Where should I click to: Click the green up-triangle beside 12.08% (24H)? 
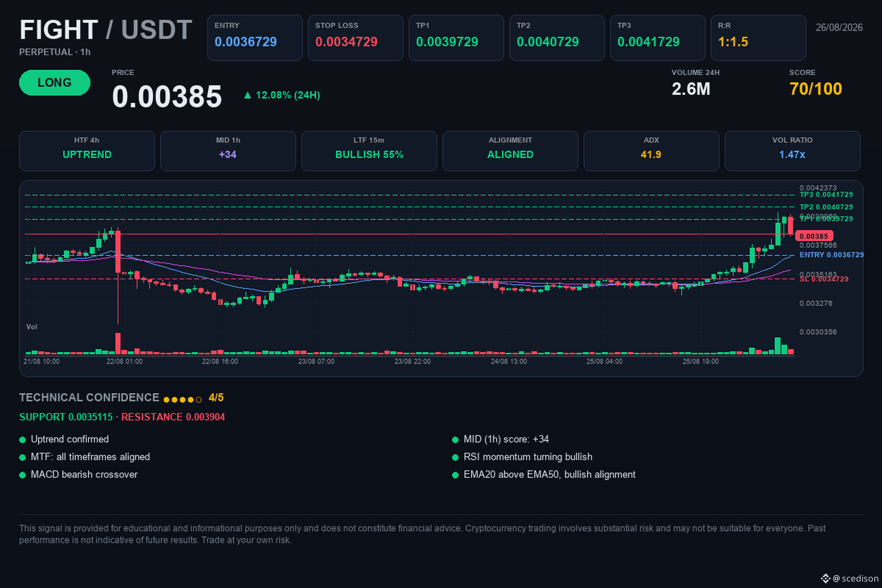pos(247,95)
